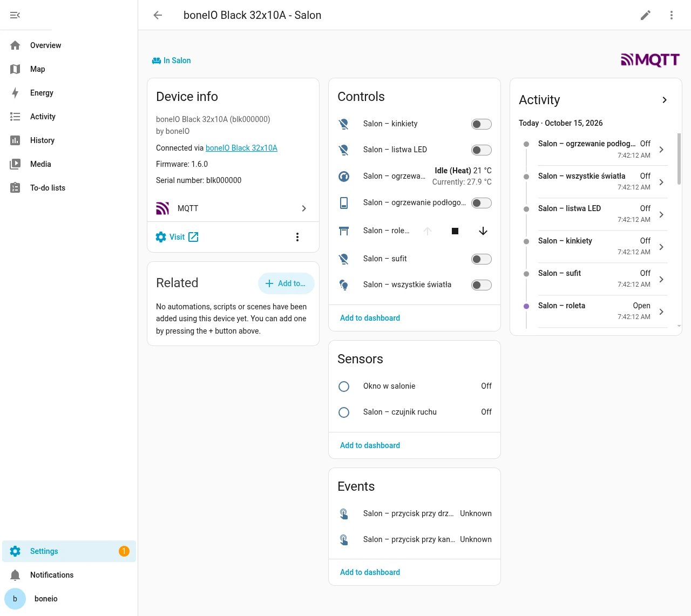Image resolution: width=691 pixels, height=616 pixels.
Task: Open Energy in the sidebar
Action: point(69,93)
